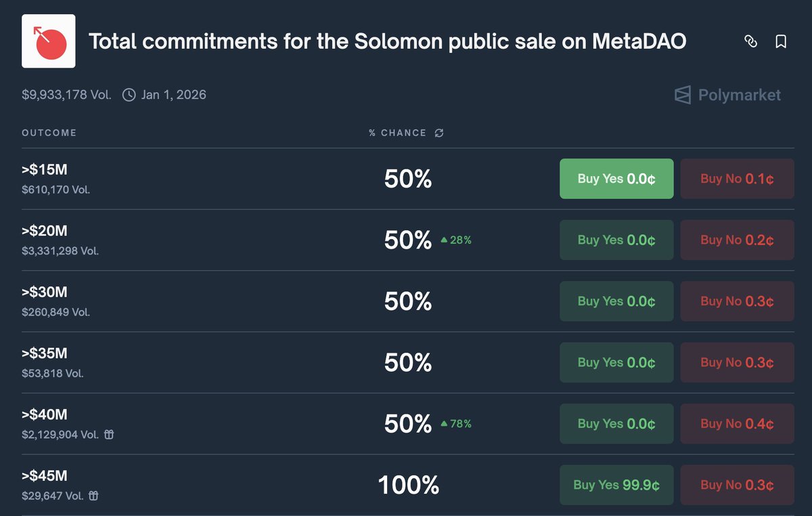Copy the market link via chain icon

750,42
